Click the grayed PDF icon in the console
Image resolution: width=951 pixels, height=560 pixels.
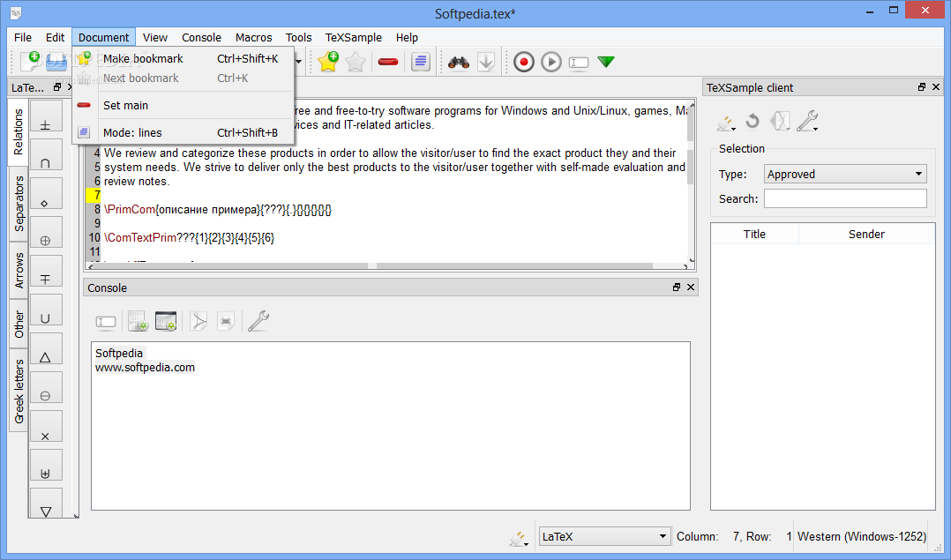[198, 321]
